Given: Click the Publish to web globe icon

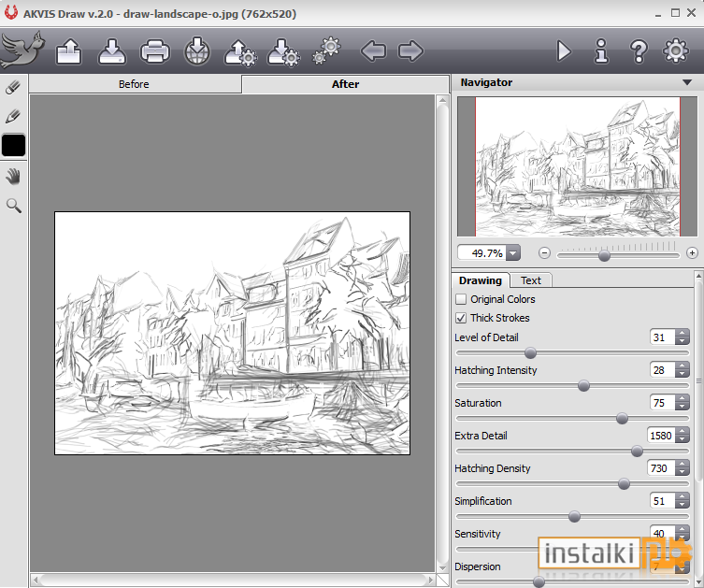Looking at the screenshot, I should (197, 51).
